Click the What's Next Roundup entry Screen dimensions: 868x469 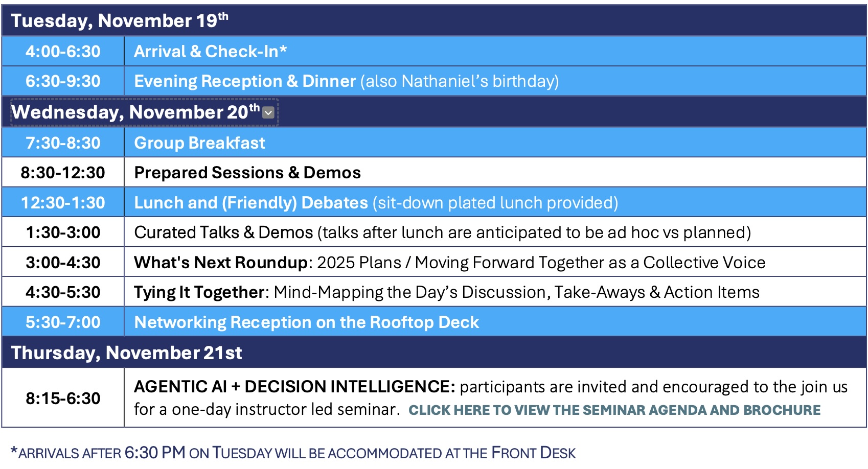(449, 263)
